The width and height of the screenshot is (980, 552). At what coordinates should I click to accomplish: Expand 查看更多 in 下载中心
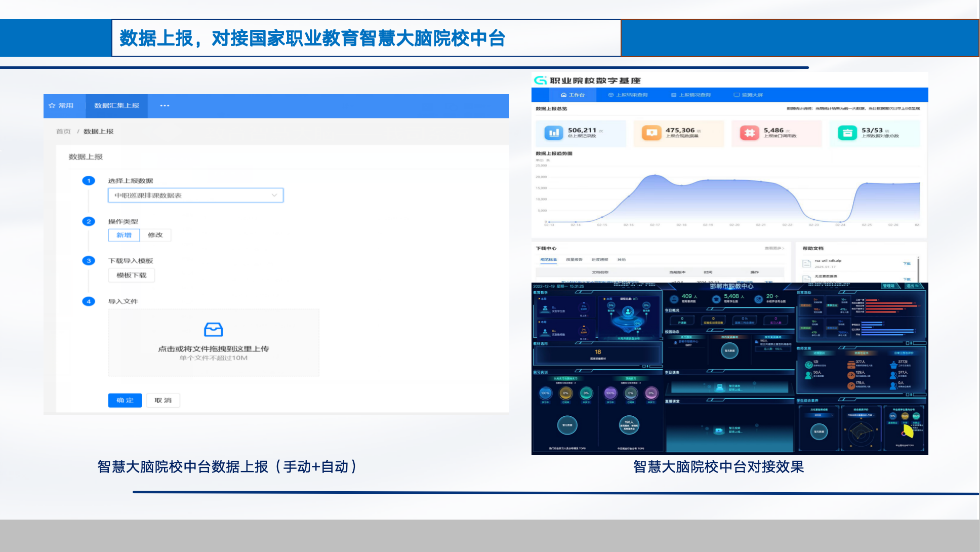point(774,248)
